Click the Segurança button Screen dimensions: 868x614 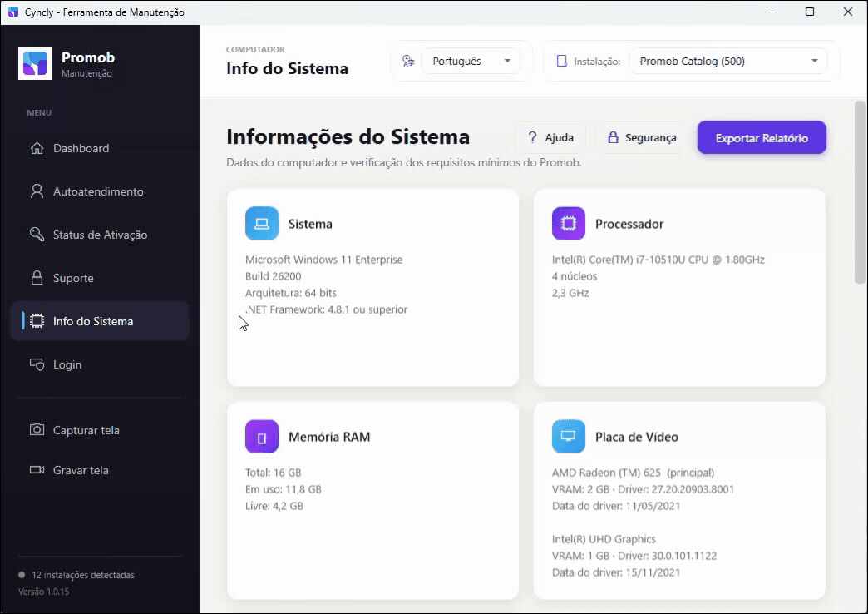[642, 138]
